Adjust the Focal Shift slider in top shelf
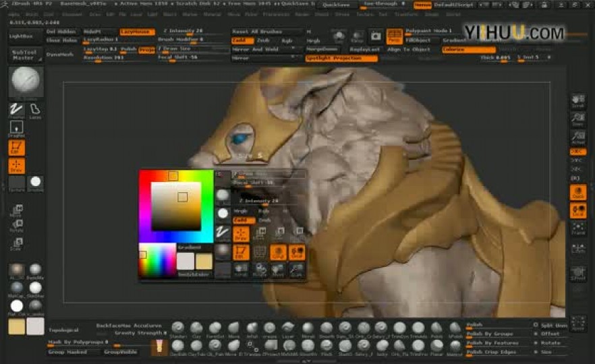The height and width of the screenshot is (364, 595). 193,58
